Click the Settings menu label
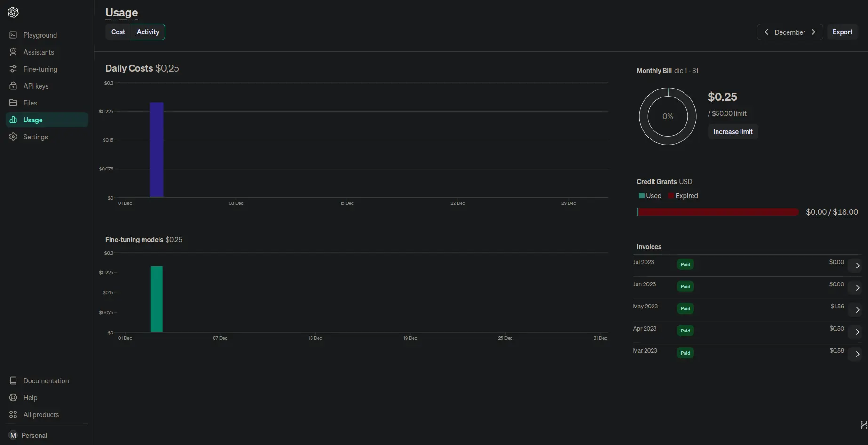Screen dimensions: 868x445 (x=35, y=137)
